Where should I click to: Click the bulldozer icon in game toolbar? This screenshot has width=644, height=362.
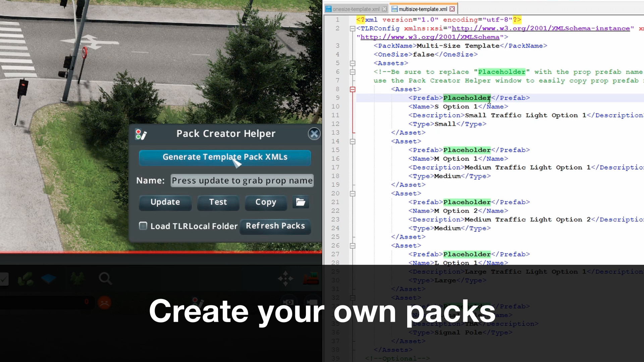(x=311, y=279)
